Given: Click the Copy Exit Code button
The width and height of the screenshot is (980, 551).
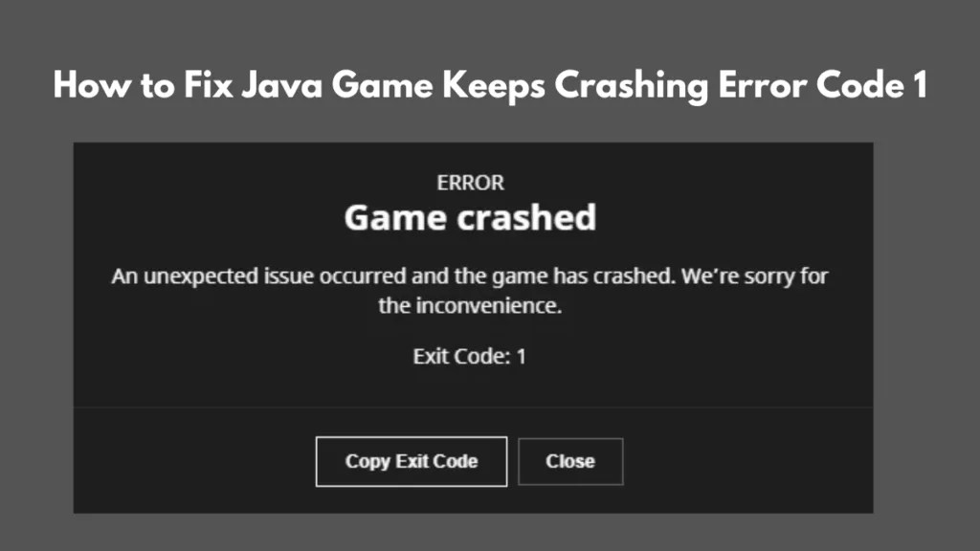Looking at the screenshot, I should coord(412,462).
